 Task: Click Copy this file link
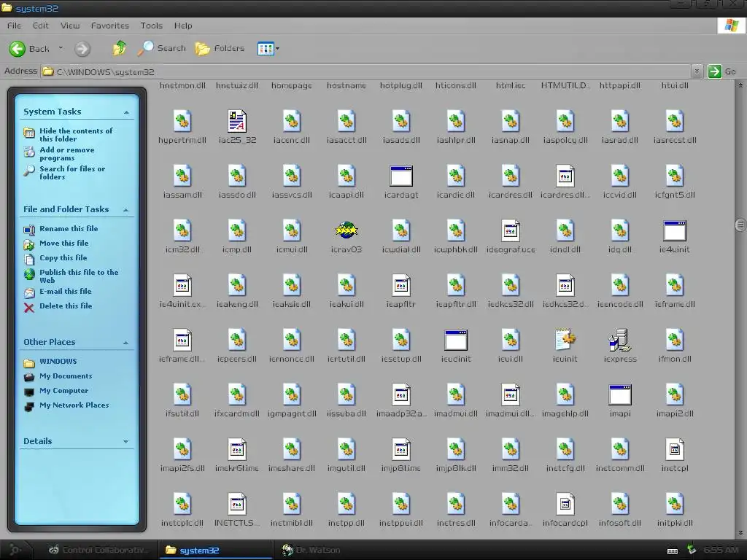pyautogui.click(x=63, y=257)
